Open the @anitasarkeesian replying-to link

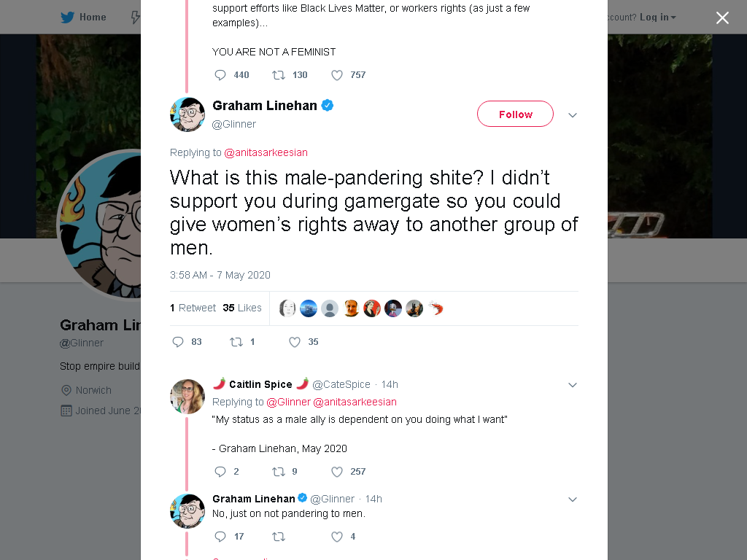[x=266, y=152]
